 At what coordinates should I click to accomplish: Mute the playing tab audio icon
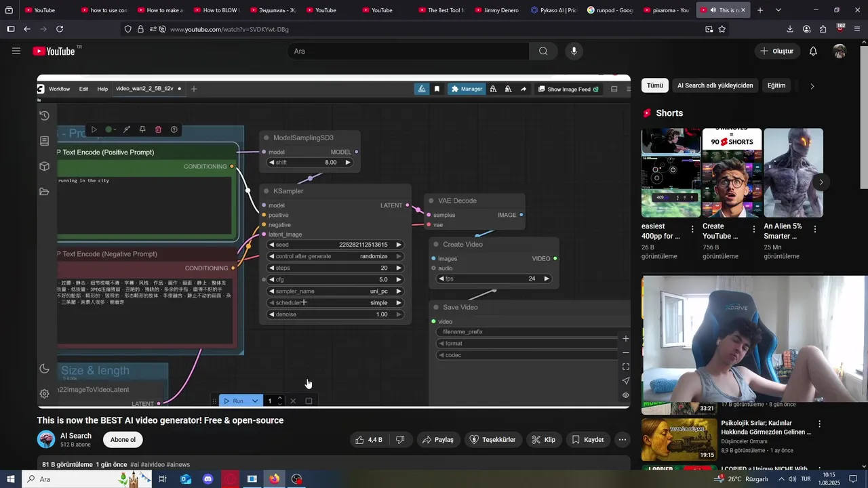713,10
